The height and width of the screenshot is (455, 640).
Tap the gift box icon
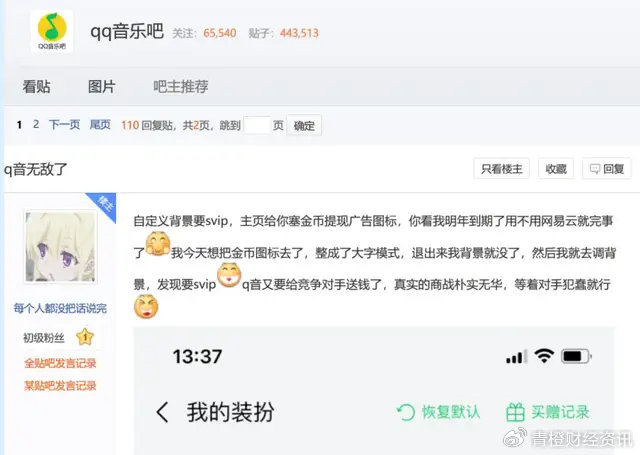pos(515,412)
